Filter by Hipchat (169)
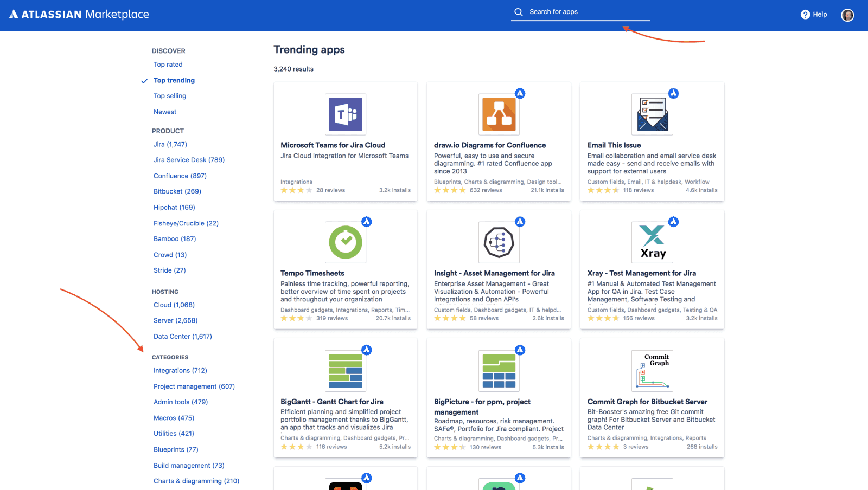 click(x=174, y=208)
